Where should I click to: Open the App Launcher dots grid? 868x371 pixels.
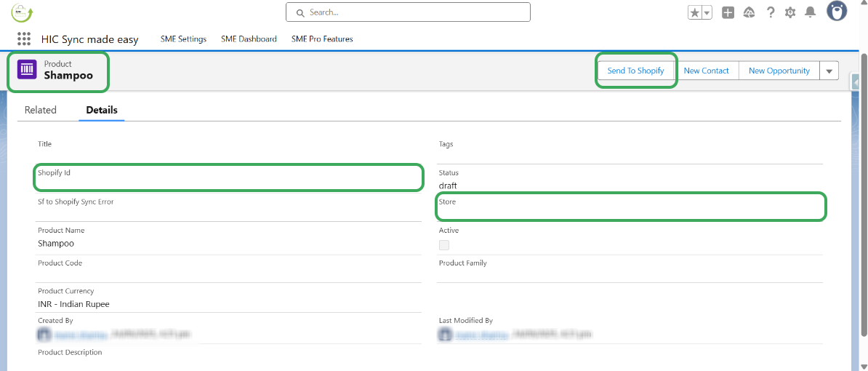tap(24, 39)
